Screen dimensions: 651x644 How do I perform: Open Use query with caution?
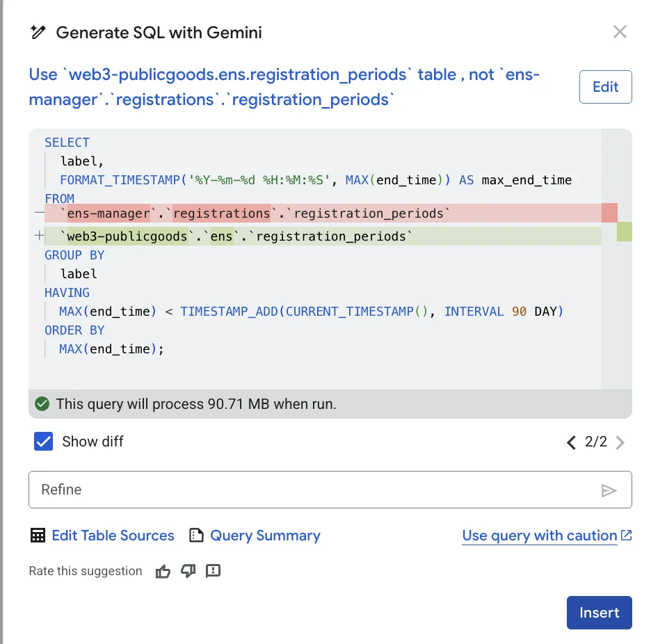tap(539, 536)
